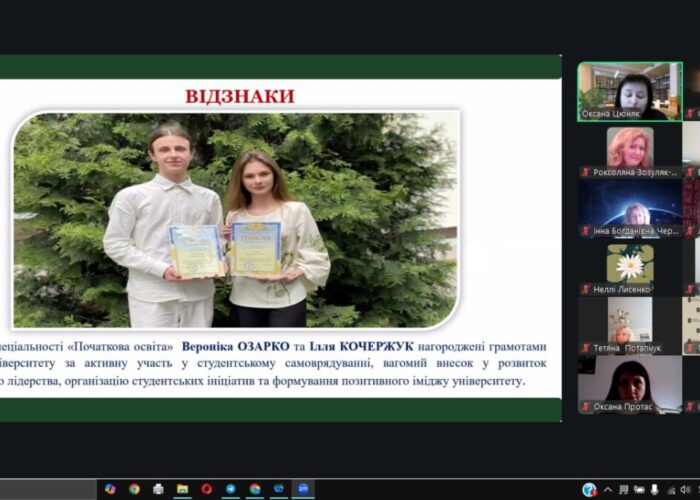Click the ВІДЗНАКИ slide heading
The height and width of the screenshot is (500, 700).
tap(240, 96)
